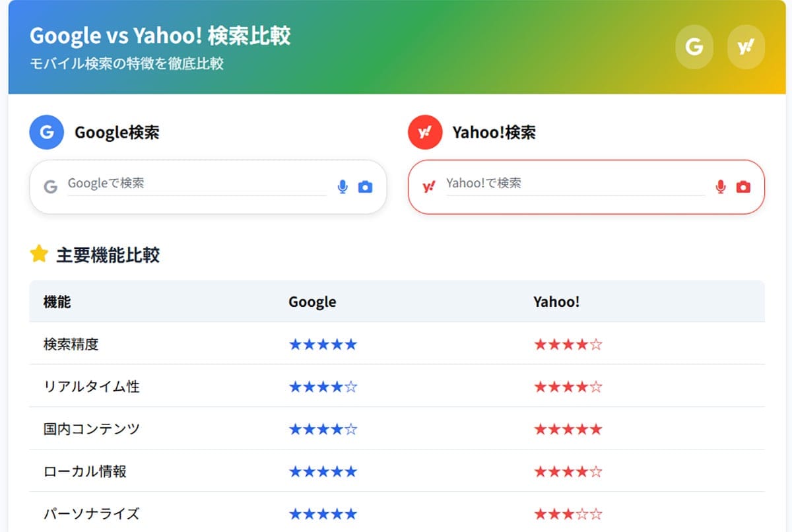The image size is (792, 532).
Task: Select the 国内コンテンツ row label
Action: click(x=92, y=429)
